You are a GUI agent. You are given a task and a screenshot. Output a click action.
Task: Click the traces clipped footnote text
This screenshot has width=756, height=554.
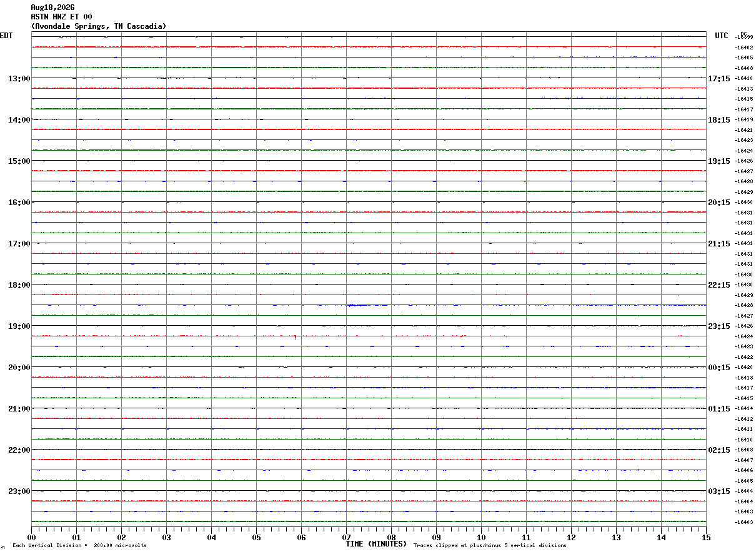(490, 546)
